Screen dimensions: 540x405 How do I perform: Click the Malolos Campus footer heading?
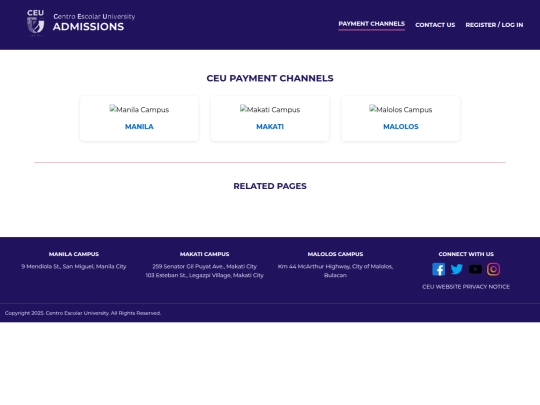(335, 254)
